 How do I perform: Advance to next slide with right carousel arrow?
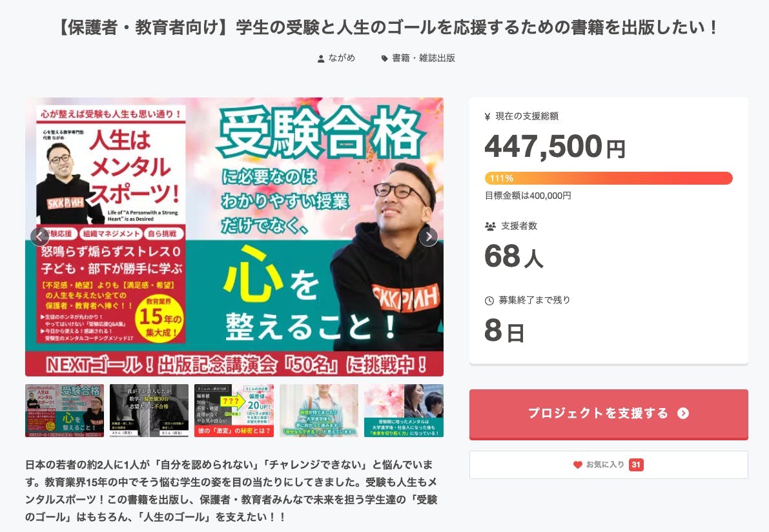coord(429,237)
